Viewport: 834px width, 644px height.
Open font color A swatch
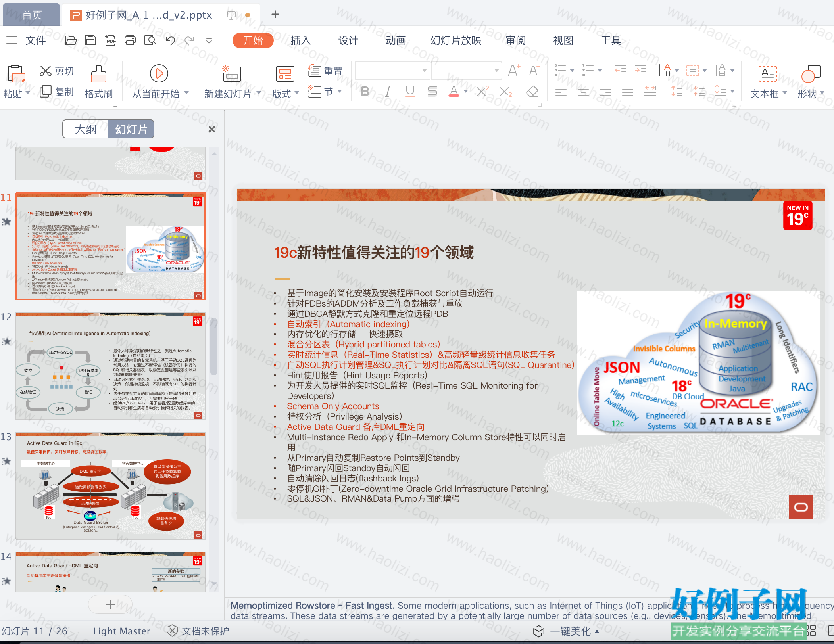pos(454,92)
